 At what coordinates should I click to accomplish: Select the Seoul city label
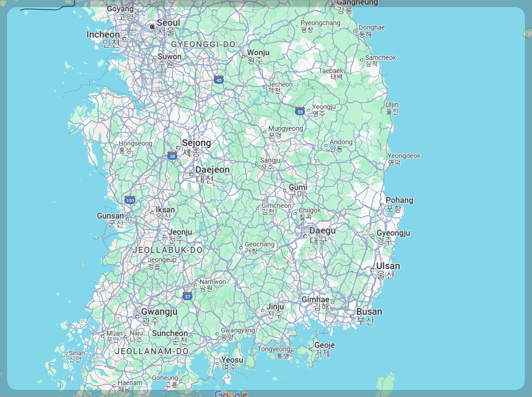click(168, 22)
